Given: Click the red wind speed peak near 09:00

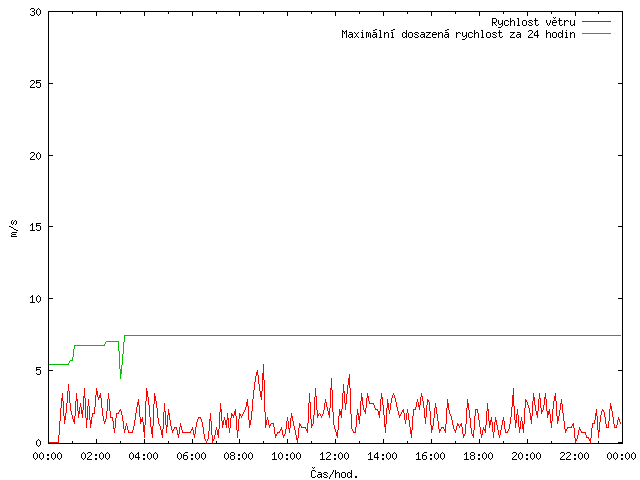Looking at the screenshot, I should click(x=263, y=366).
